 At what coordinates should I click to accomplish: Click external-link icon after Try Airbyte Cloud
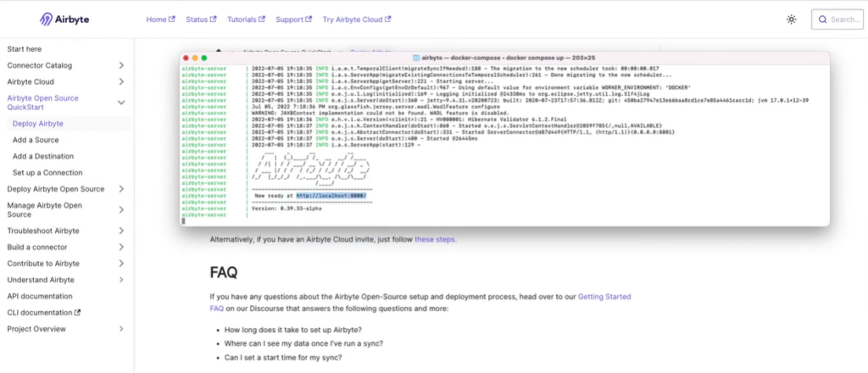388,19
